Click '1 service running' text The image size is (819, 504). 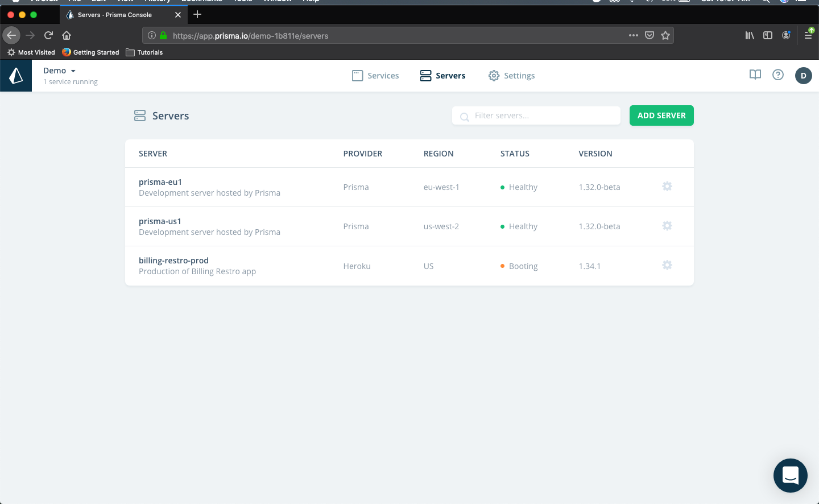71,82
